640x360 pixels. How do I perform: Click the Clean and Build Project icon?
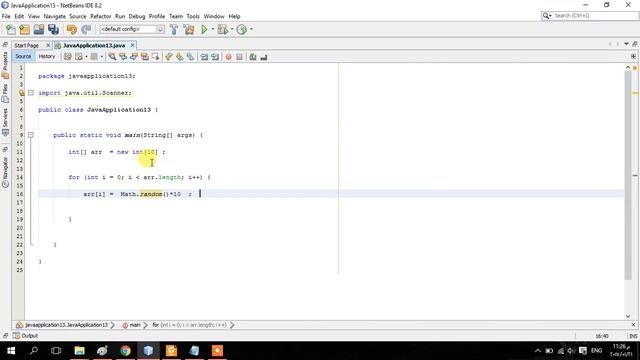coord(189,29)
